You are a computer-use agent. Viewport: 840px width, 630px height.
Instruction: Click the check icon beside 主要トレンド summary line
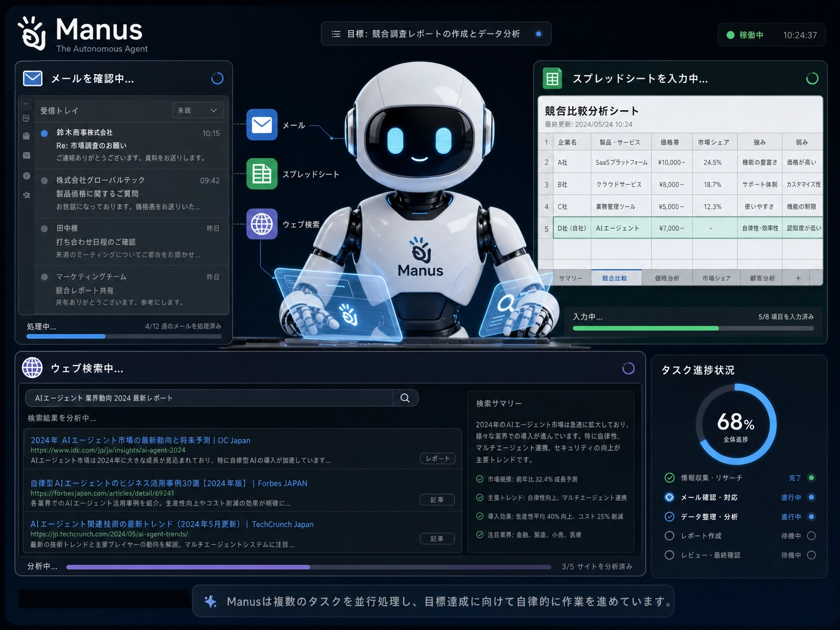coord(480,498)
